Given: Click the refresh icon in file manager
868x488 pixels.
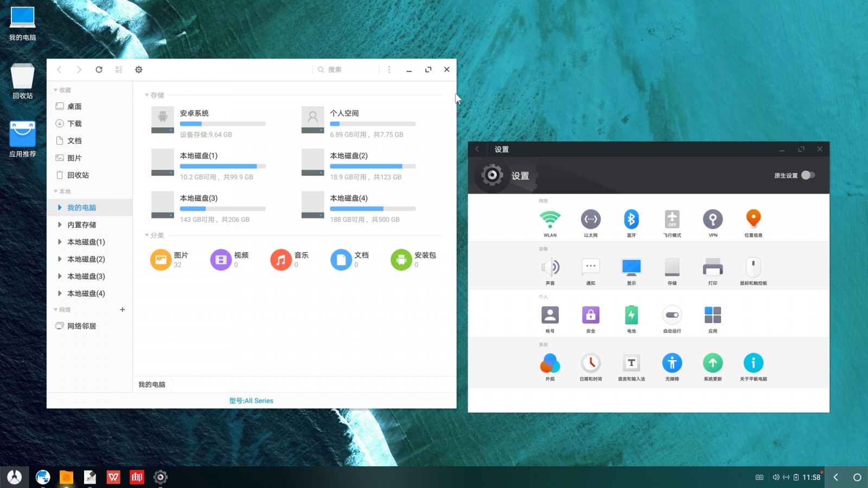Looking at the screenshot, I should tap(99, 69).
